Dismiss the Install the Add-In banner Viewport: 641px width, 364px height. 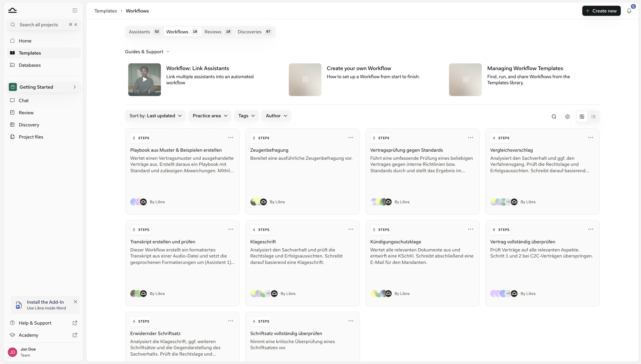point(75,302)
